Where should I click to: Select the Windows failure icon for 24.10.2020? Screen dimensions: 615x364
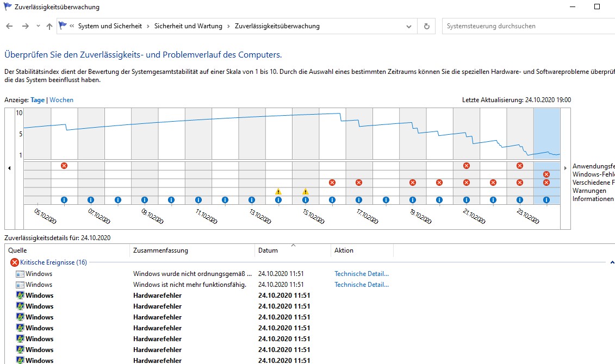coord(546,174)
